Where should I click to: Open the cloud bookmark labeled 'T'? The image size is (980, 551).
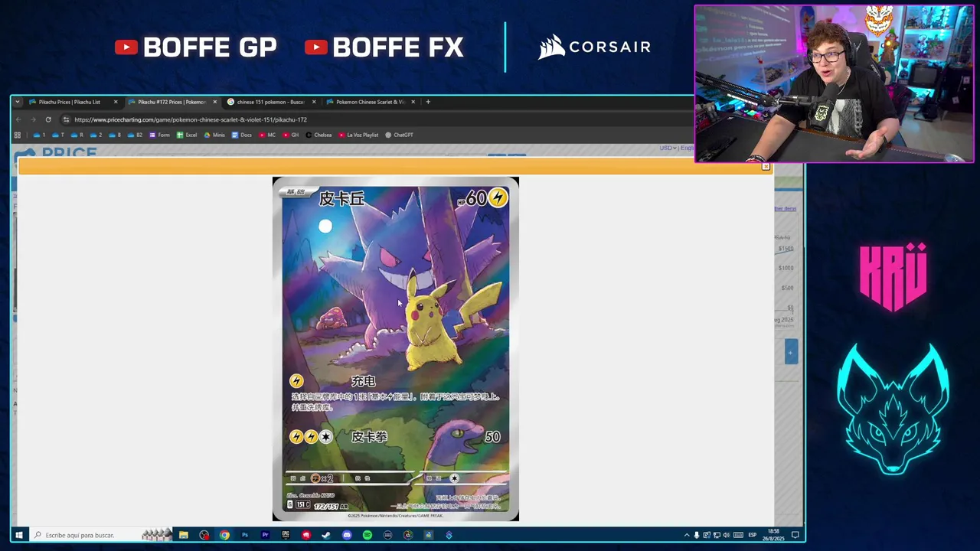point(58,135)
